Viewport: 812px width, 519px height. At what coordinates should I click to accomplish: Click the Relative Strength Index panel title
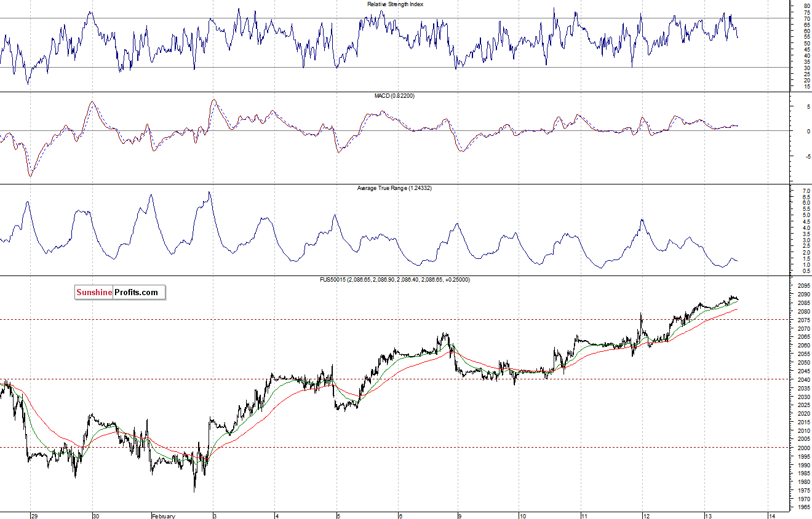tap(395, 4)
